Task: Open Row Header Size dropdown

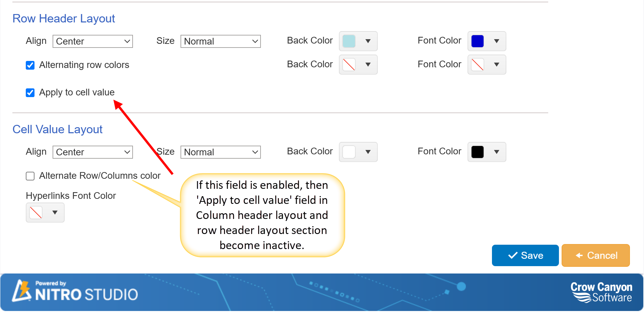Action: 220,42
